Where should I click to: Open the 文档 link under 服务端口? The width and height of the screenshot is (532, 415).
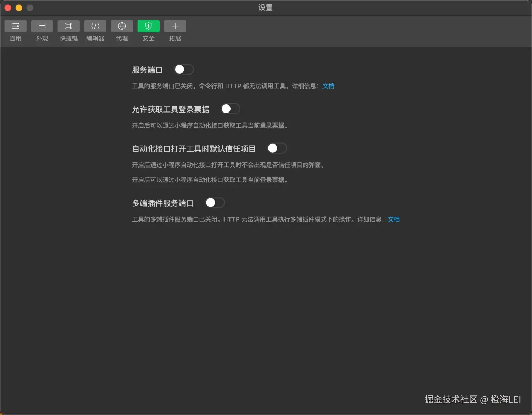click(x=328, y=86)
